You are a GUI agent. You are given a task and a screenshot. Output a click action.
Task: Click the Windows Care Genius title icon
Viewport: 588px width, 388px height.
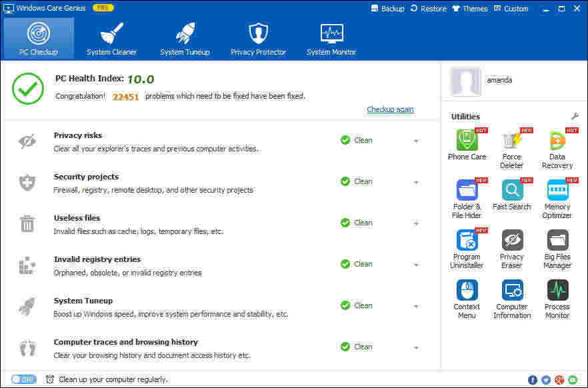8,8
